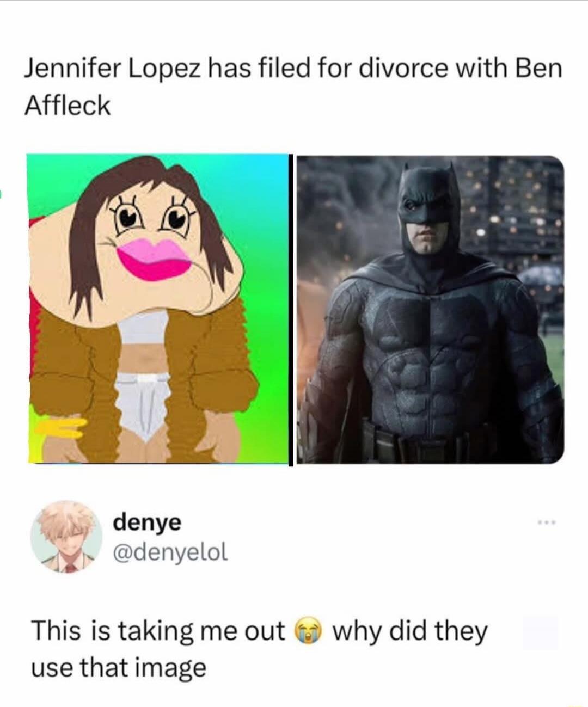The height and width of the screenshot is (707, 588).
Task: Click the black divider between the two images
Action: (x=291, y=310)
